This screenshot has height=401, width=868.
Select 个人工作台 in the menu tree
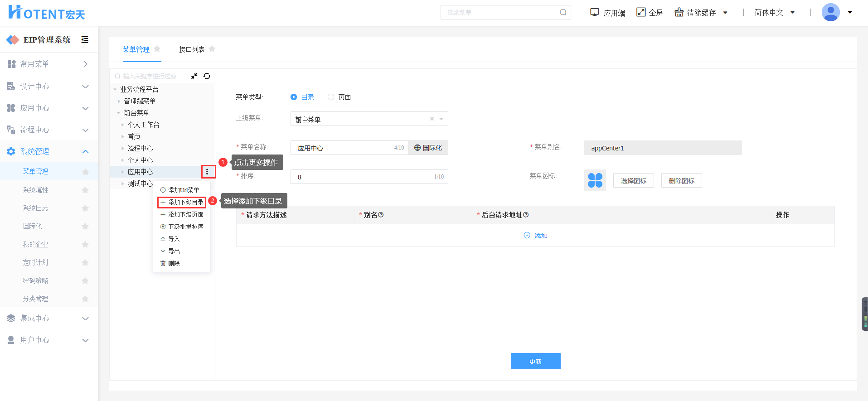pyautogui.click(x=143, y=125)
